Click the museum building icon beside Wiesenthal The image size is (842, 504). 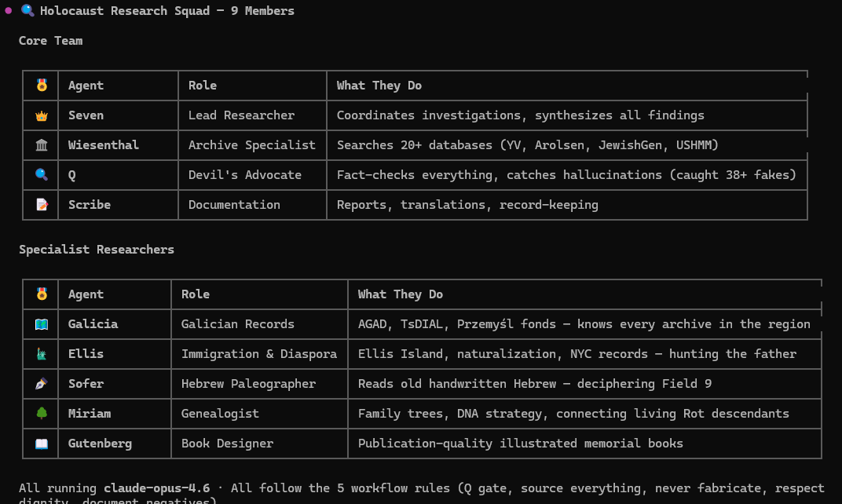[42, 145]
